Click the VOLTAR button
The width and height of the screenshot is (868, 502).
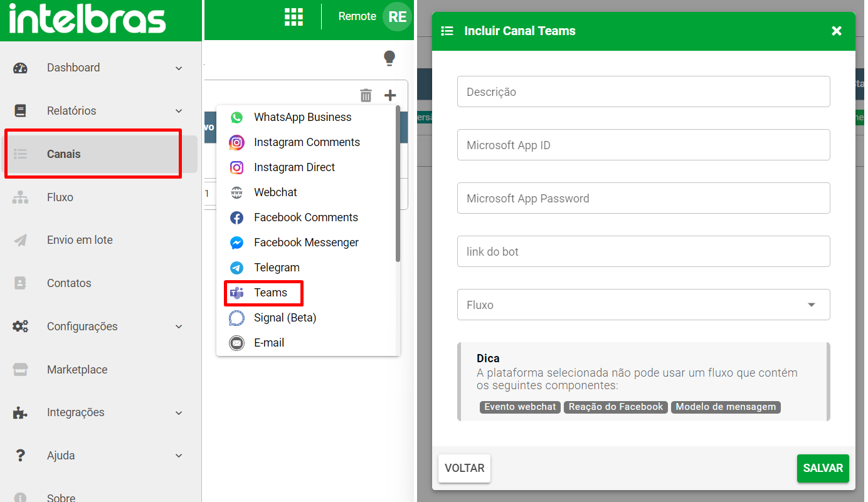click(x=464, y=468)
